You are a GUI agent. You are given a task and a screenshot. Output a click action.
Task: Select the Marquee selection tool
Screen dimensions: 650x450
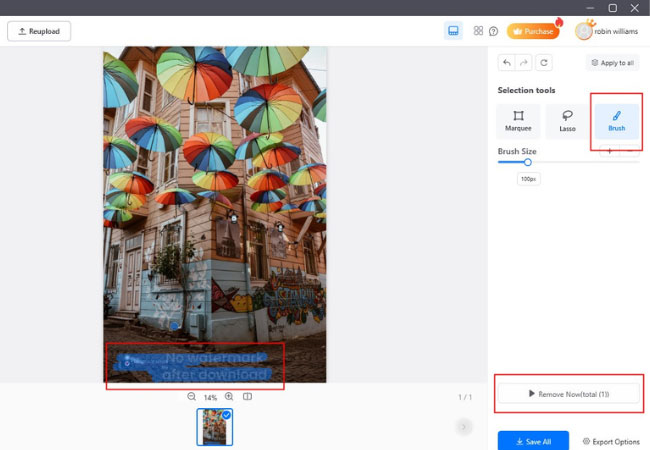518,121
